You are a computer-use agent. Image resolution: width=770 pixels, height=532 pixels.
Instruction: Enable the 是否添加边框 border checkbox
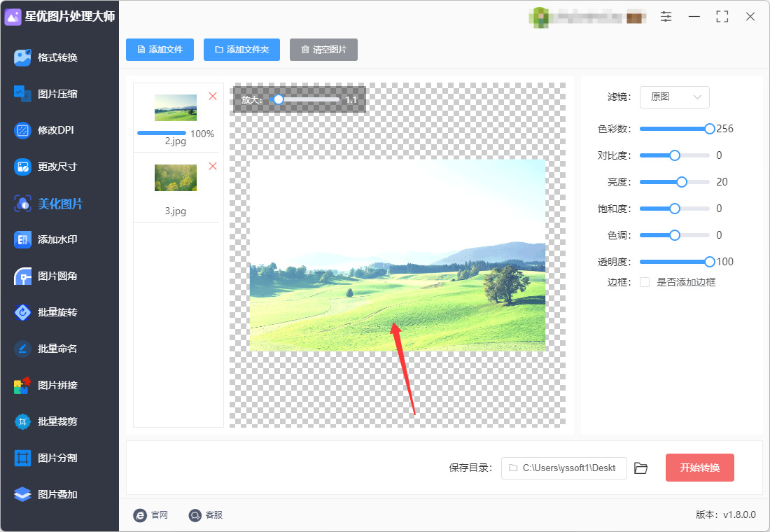[645, 282]
